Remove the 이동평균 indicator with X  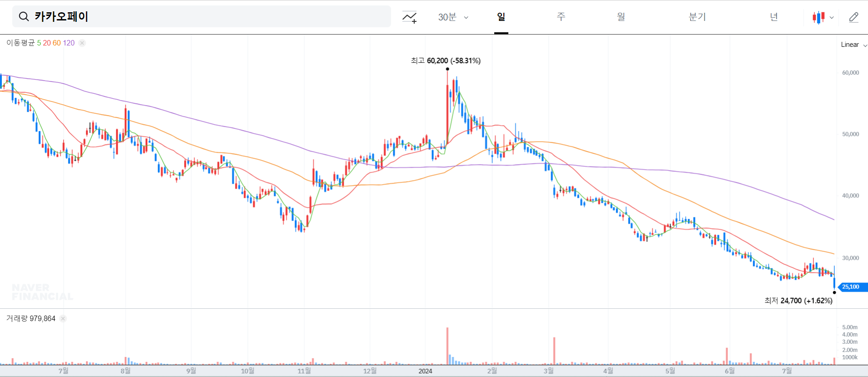click(82, 43)
